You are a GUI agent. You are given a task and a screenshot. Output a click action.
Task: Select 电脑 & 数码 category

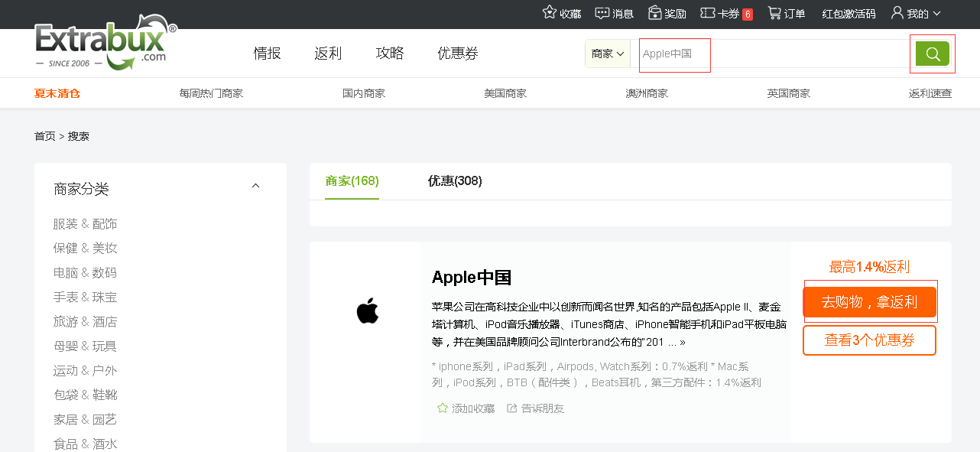click(x=85, y=273)
